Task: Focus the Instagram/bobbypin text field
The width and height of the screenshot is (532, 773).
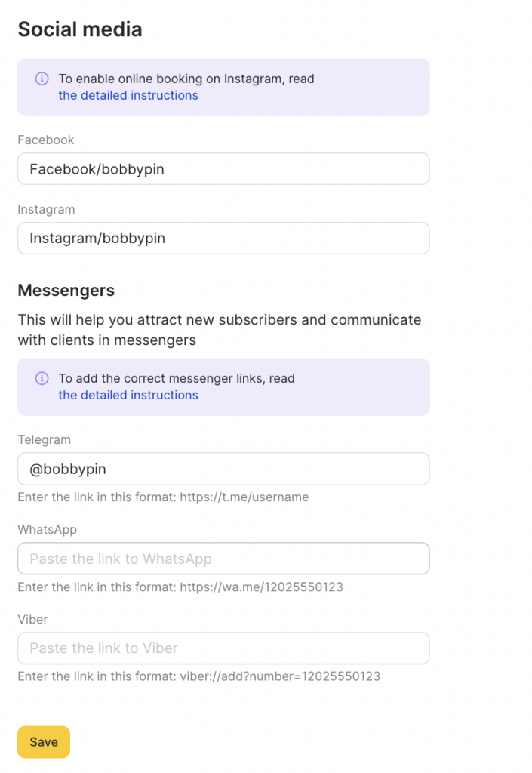Action: [223, 239]
